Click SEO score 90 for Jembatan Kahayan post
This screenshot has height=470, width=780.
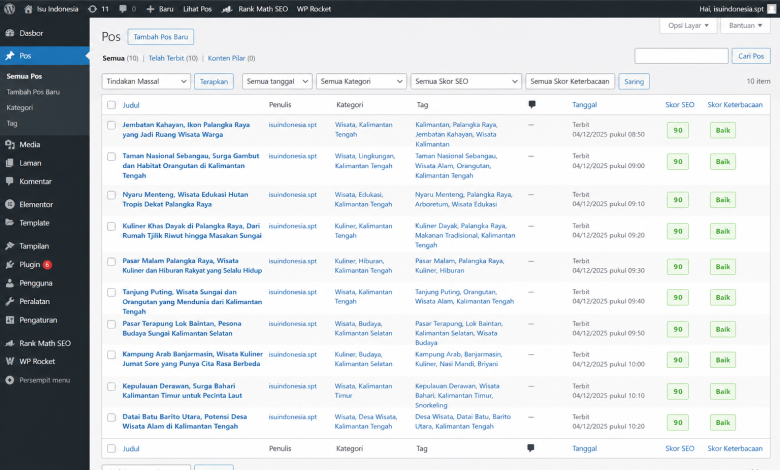click(678, 130)
